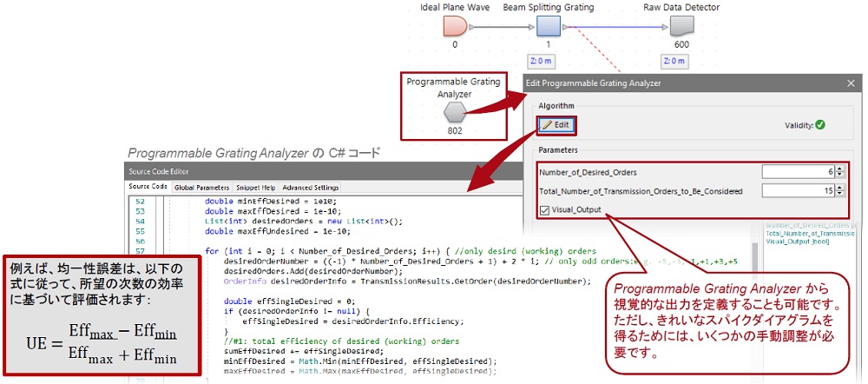Viewport: 868px width, 384px height.
Task: Click the output connector arrow of Ideal Plane Wave
Action: (472, 26)
